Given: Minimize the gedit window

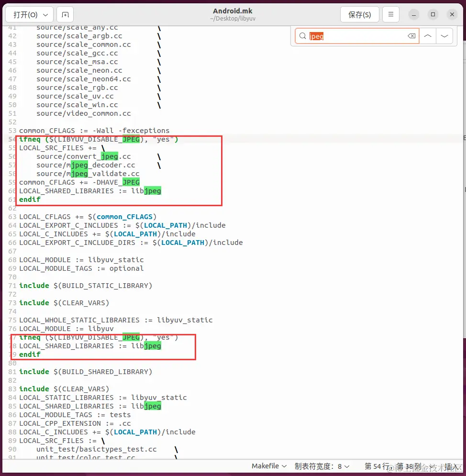Looking at the screenshot, I should click(413, 14).
